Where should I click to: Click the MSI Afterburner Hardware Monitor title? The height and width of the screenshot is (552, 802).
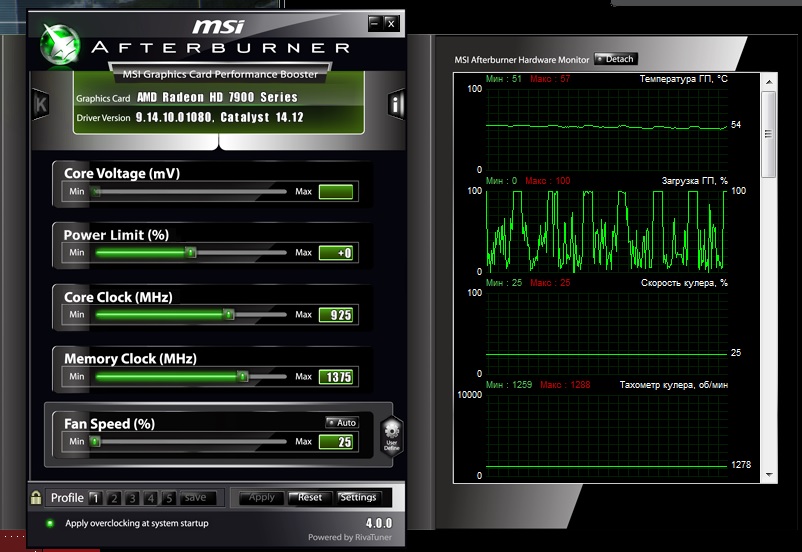pyautogui.click(x=522, y=60)
